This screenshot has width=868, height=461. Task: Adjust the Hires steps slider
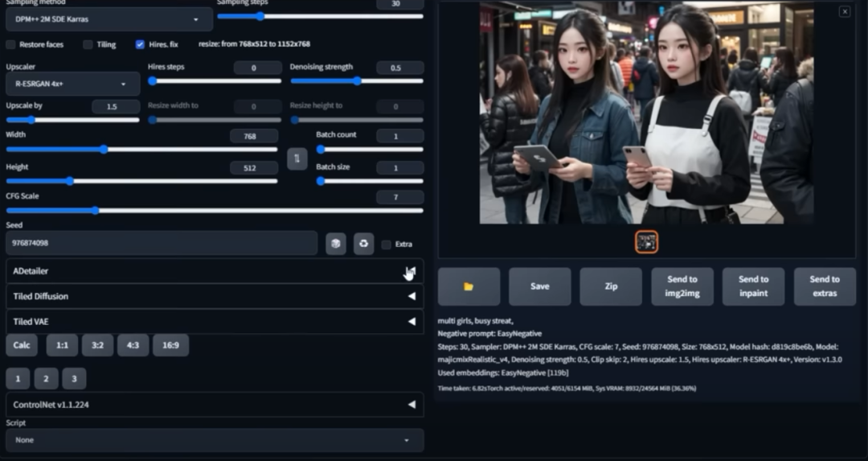215,81
